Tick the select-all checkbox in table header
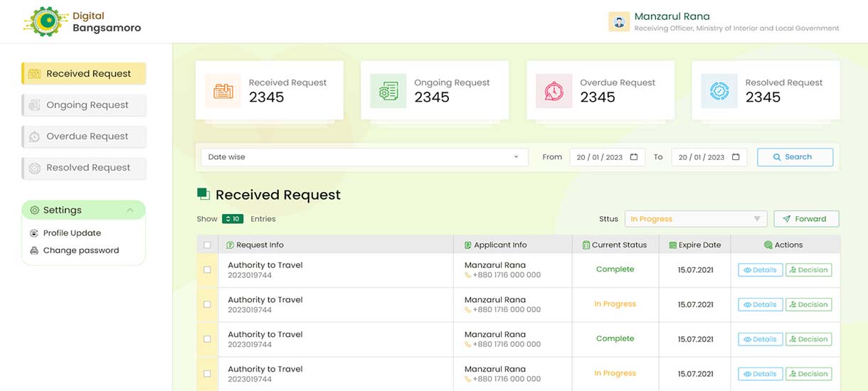Image resolution: width=868 pixels, height=391 pixels. [x=207, y=245]
